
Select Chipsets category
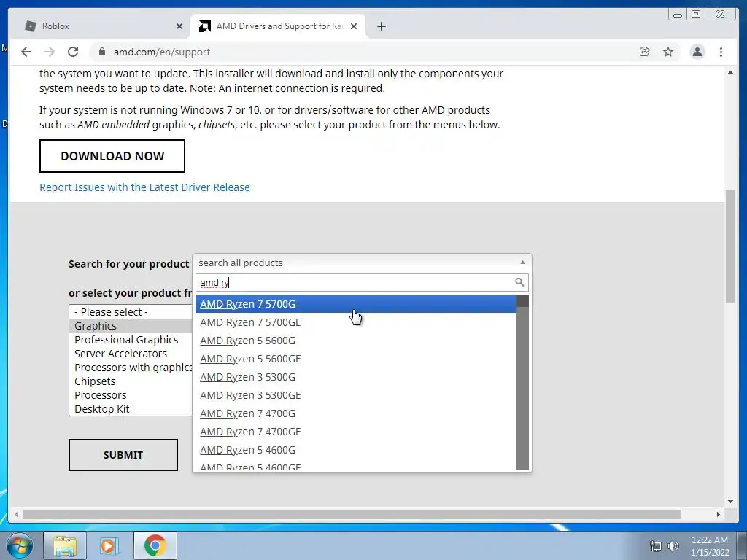point(131,381)
